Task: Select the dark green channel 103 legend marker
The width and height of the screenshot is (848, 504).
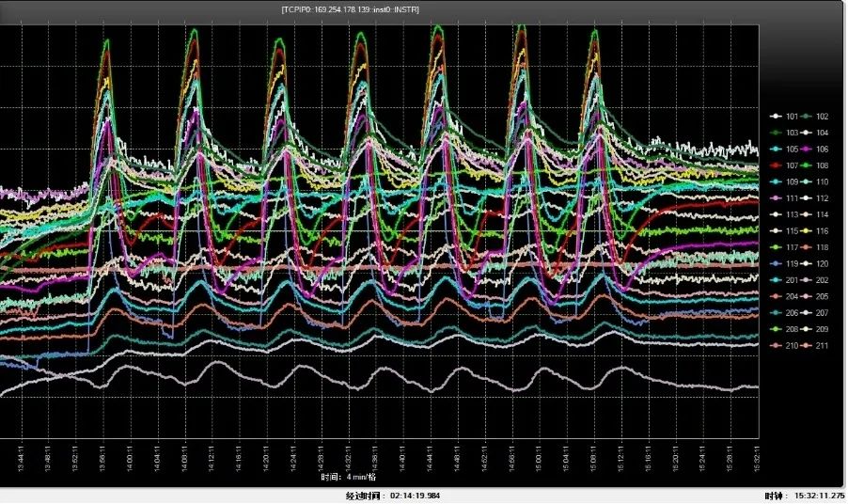Action: [776, 133]
